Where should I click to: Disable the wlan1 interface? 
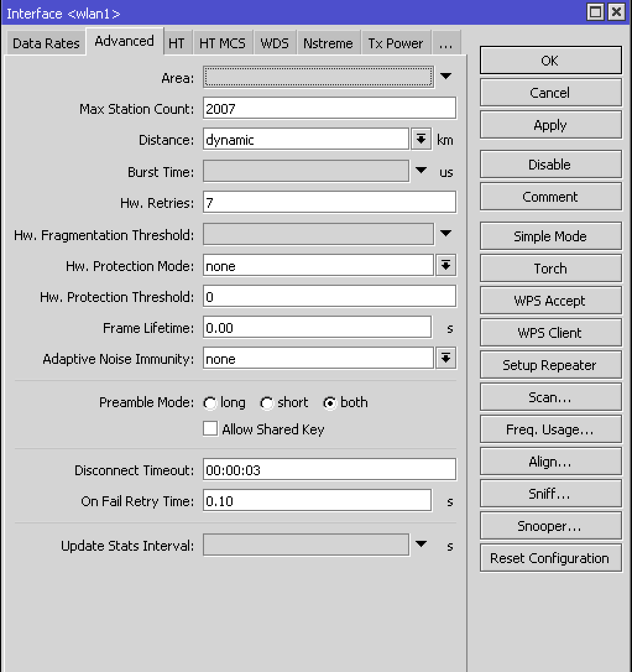(550, 164)
